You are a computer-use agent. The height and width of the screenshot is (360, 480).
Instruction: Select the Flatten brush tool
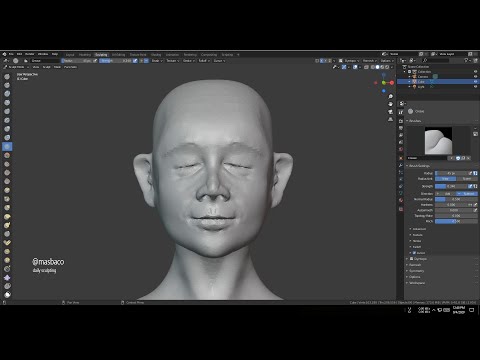pyautogui.click(x=7, y=164)
